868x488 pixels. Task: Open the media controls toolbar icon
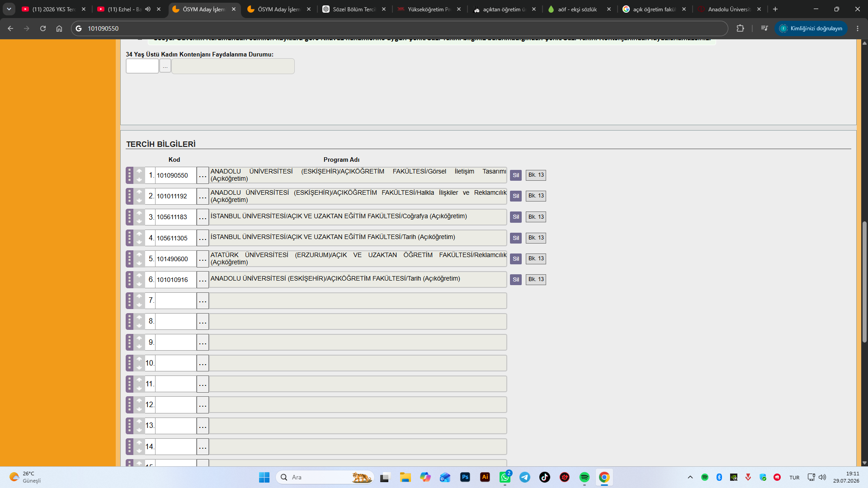(764, 28)
